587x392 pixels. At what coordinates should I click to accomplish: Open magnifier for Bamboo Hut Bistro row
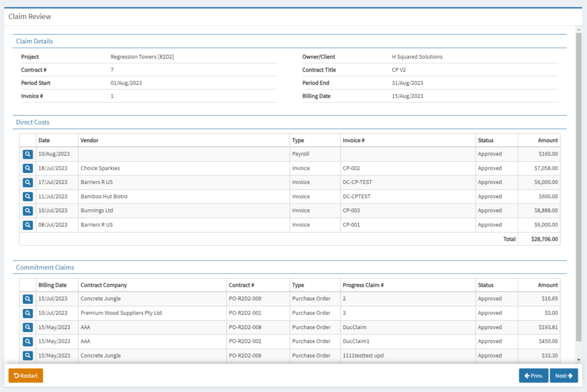click(x=28, y=197)
